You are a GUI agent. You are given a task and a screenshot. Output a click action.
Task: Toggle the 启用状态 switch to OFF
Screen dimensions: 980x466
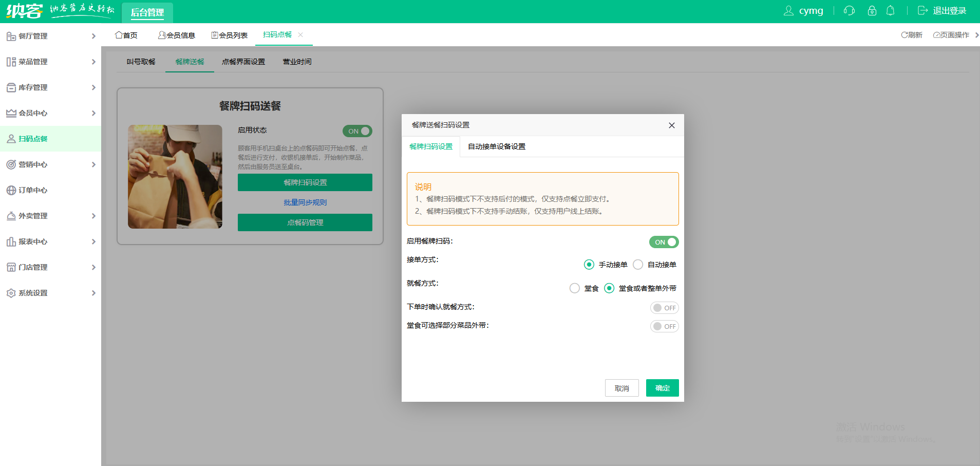tap(357, 131)
